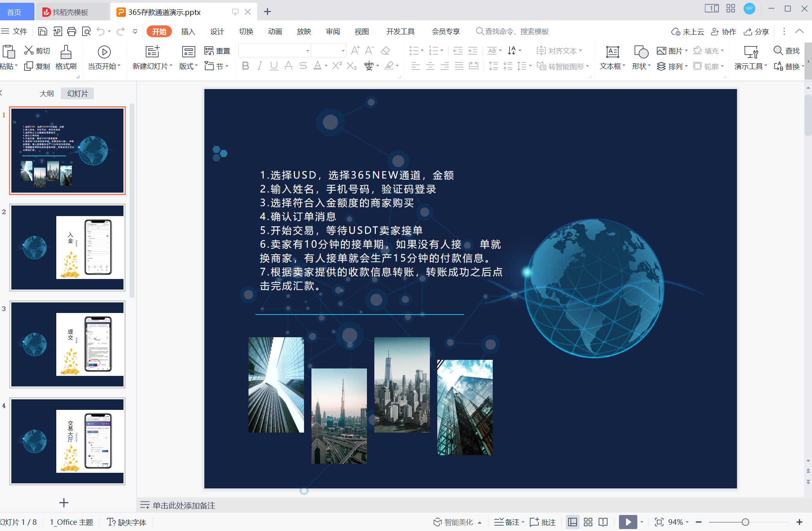Click the Not in Cloud (未上云) button
The width and height of the screenshot is (812, 531).
tap(687, 32)
